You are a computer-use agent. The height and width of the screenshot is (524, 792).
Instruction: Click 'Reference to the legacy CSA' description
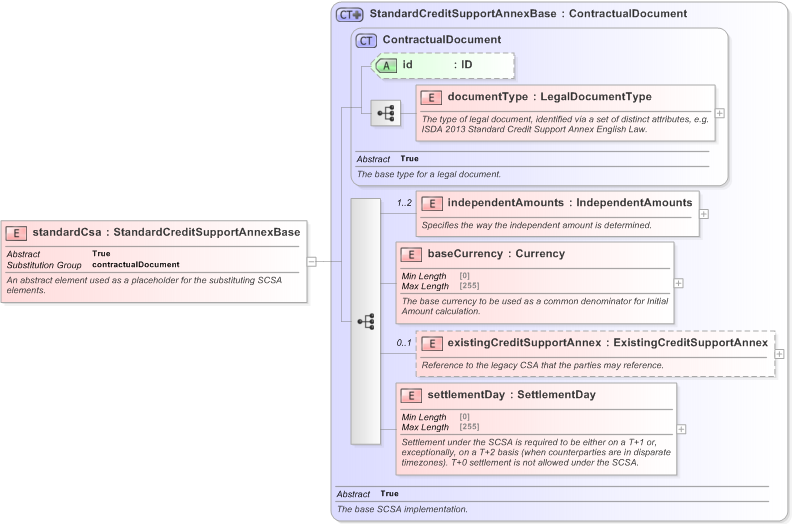(x=542, y=365)
